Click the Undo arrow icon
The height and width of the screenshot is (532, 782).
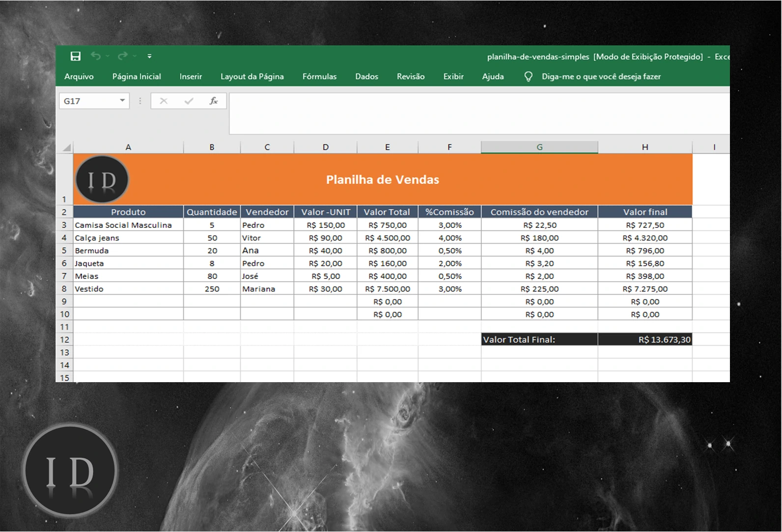[96, 56]
